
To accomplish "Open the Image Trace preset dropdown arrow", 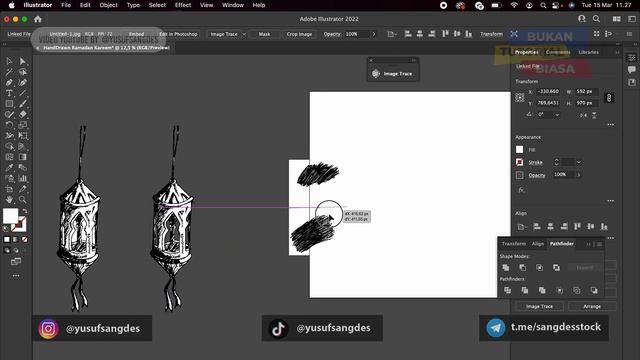I will [244, 34].
